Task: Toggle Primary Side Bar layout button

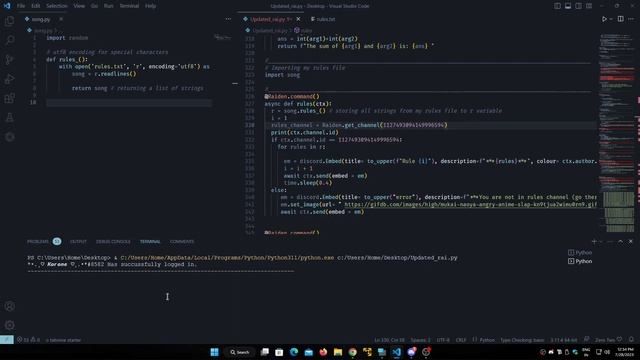Action: [x=558, y=6]
